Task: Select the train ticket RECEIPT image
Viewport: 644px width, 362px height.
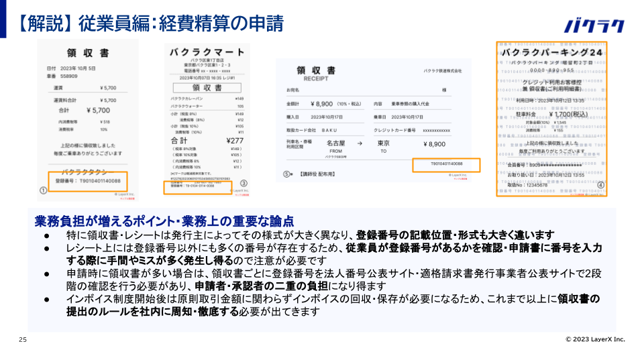Action: pyautogui.click(x=374, y=120)
